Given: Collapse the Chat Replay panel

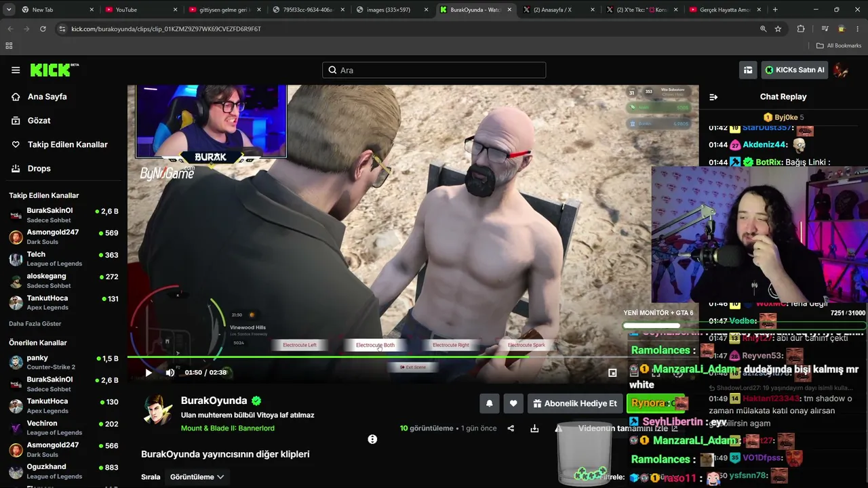Looking at the screenshot, I should [713, 97].
